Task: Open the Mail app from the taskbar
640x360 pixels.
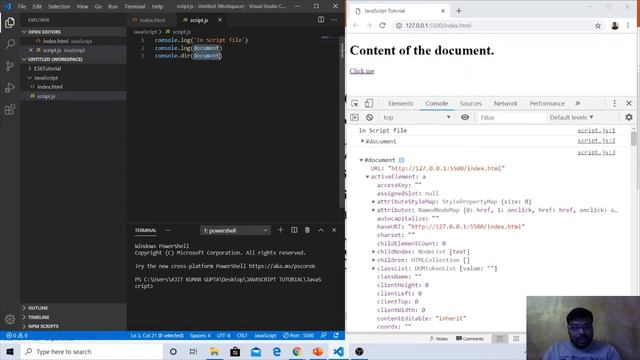Action: click(x=256, y=351)
